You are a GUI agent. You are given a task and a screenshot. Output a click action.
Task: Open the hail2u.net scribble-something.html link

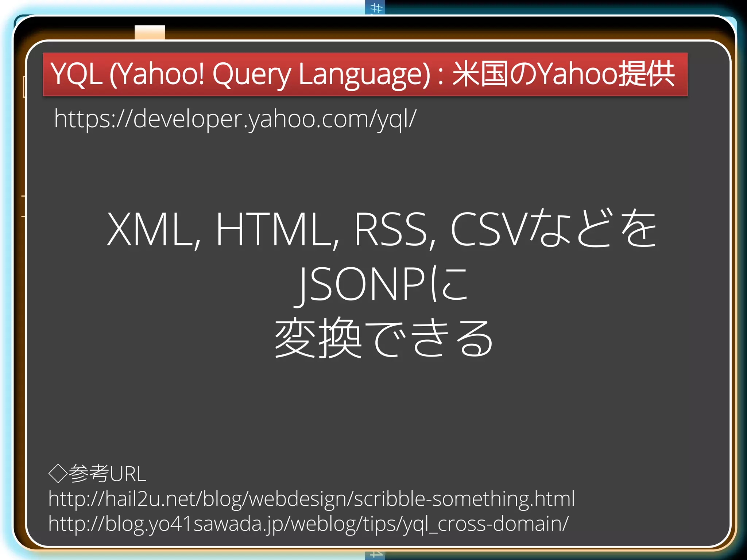click(311, 499)
